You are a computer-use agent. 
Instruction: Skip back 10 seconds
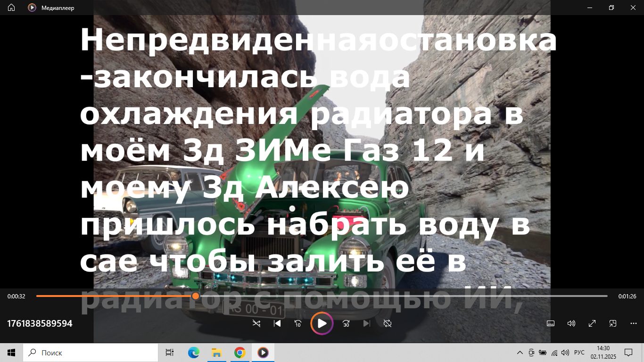point(298,323)
